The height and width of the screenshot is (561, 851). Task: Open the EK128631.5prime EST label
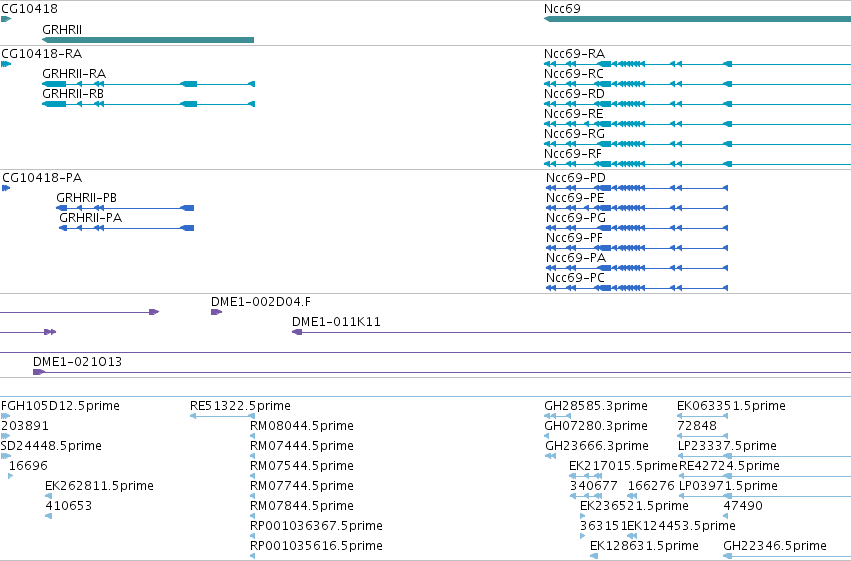point(644,547)
